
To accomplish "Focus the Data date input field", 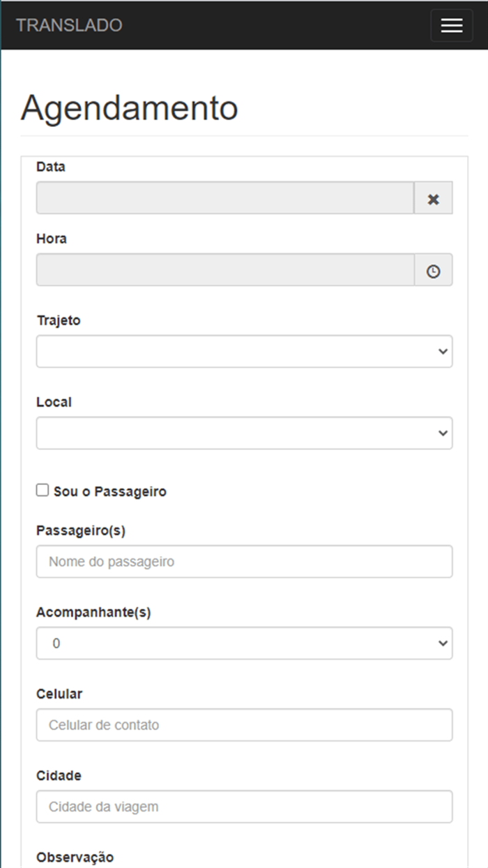I will pos(225,199).
